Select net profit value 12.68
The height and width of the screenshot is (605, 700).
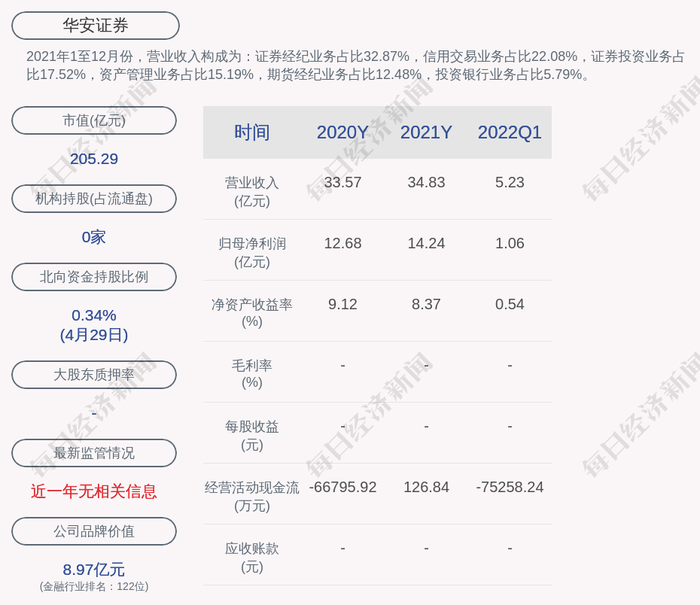(342, 243)
